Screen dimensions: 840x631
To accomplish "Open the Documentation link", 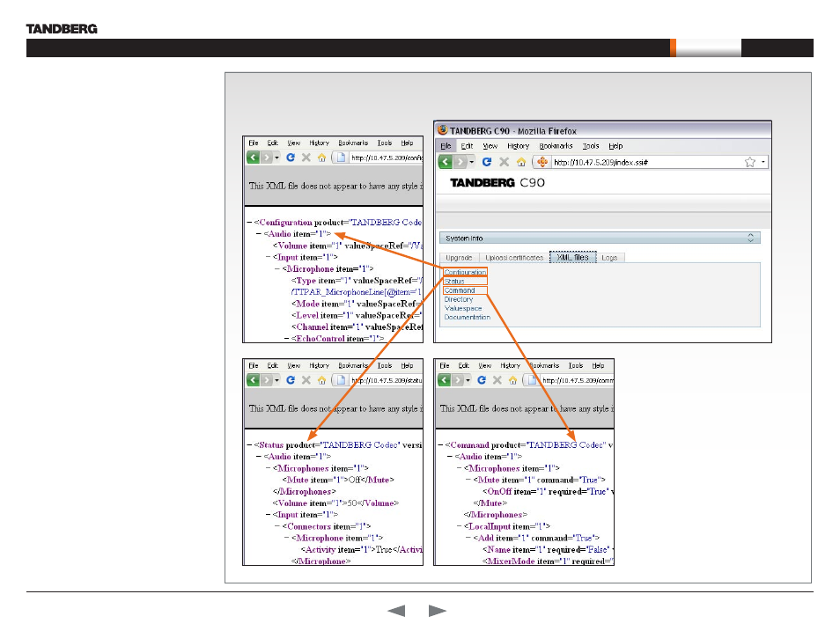I will (x=468, y=317).
